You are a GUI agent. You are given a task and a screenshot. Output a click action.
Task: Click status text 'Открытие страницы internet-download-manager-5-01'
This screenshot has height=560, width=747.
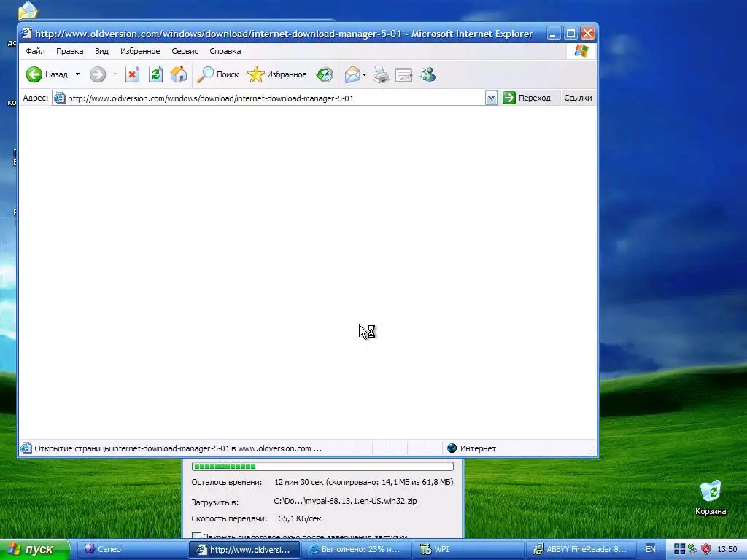tap(132, 448)
